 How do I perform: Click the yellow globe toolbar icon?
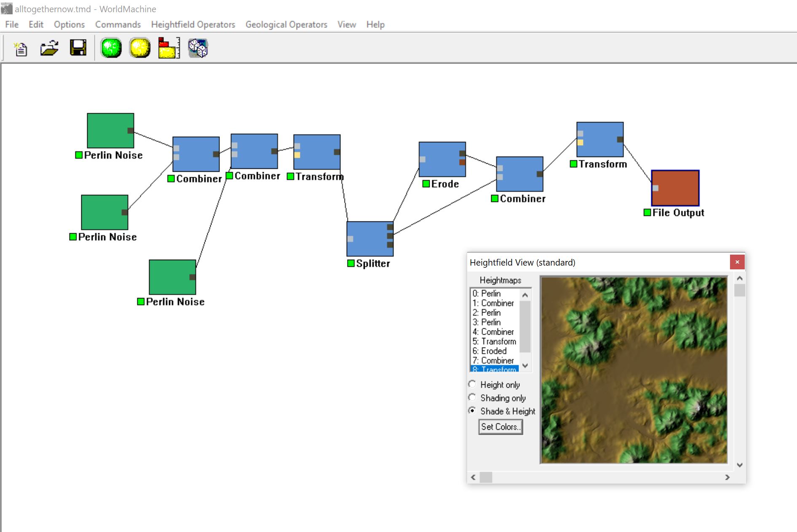pyautogui.click(x=140, y=48)
